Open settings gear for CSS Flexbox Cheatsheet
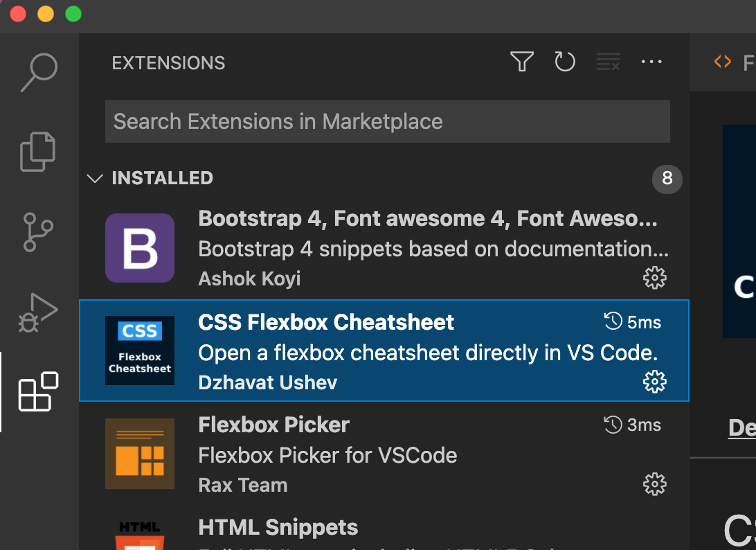 click(654, 382)
